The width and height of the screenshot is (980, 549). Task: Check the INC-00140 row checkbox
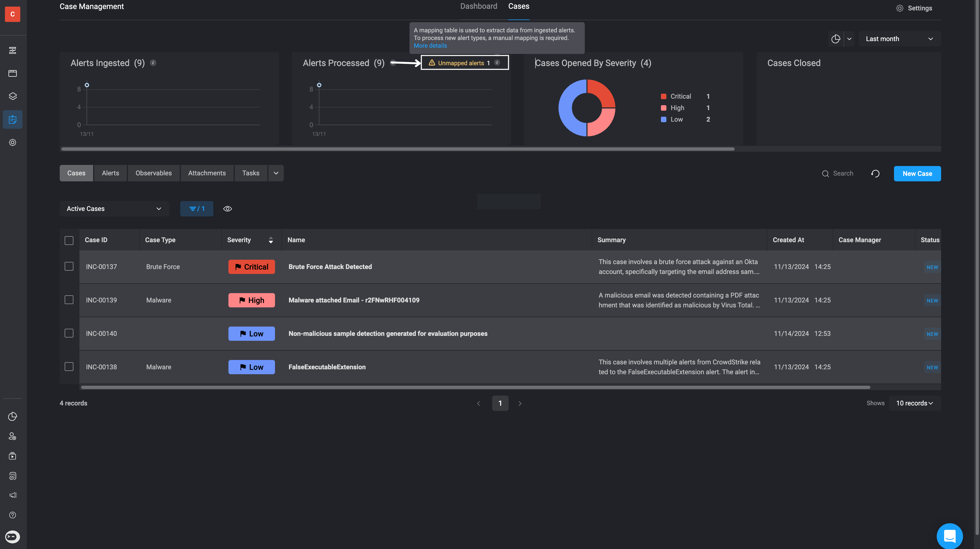[x=69, y=333]
